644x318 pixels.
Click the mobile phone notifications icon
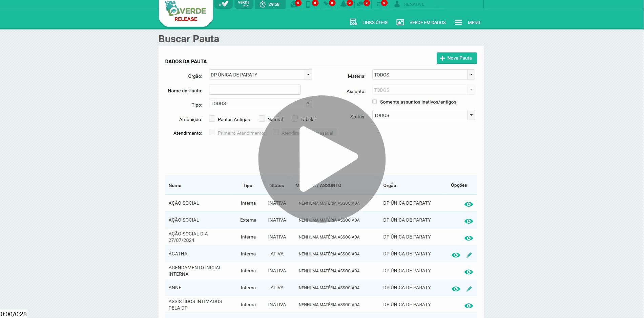(x=308, y=4)
